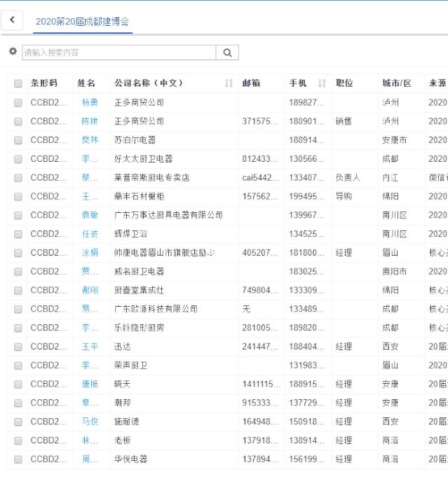Sort by company name column arrows
The image size is (448, 477).
(x=229, y=83)
